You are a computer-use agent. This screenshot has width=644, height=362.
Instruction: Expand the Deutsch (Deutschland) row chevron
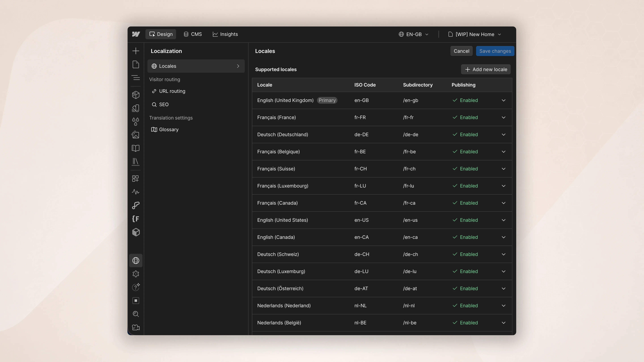(x=503, y=135)
